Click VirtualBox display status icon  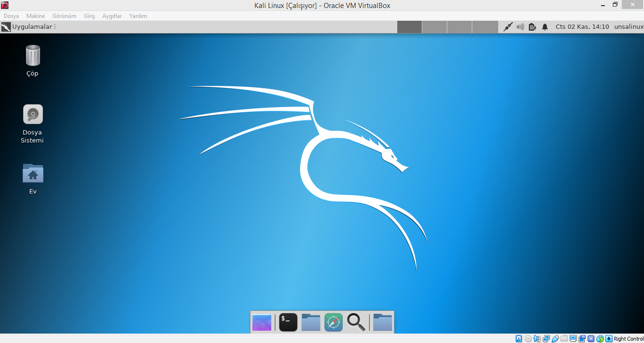click(573, 339)
